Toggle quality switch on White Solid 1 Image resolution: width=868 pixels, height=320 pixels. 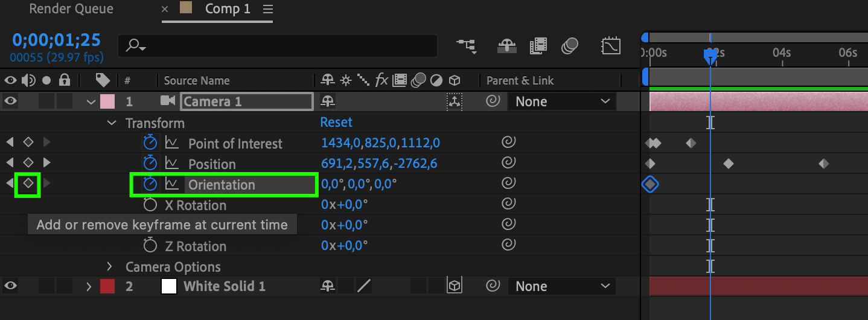pyautogui.click(x=363, y=286)
